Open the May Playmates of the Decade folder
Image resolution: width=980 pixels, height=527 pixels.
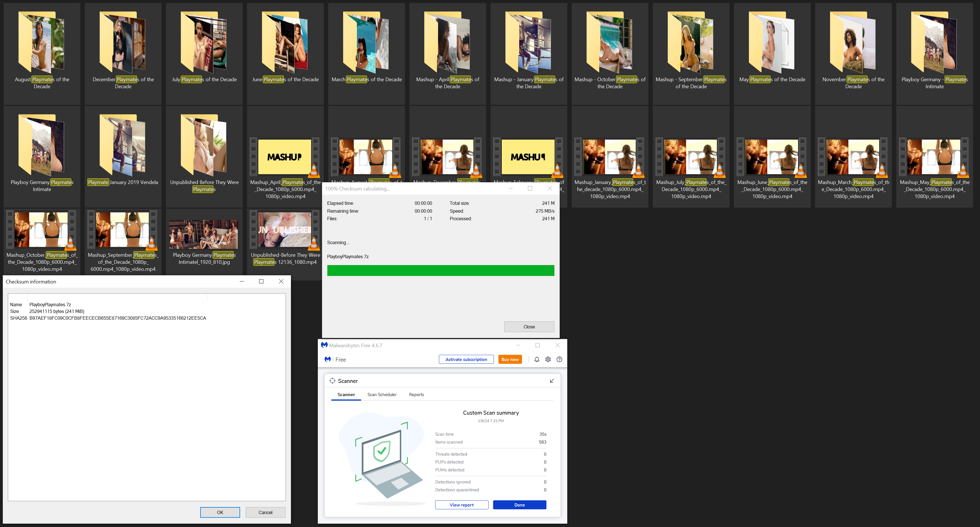tap(772, 53)
